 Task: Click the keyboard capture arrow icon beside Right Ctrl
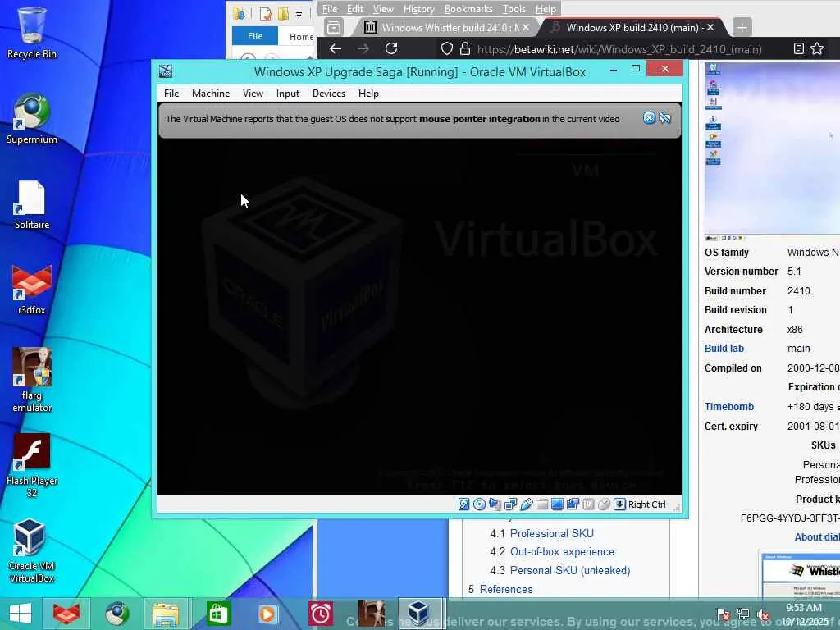619,504
